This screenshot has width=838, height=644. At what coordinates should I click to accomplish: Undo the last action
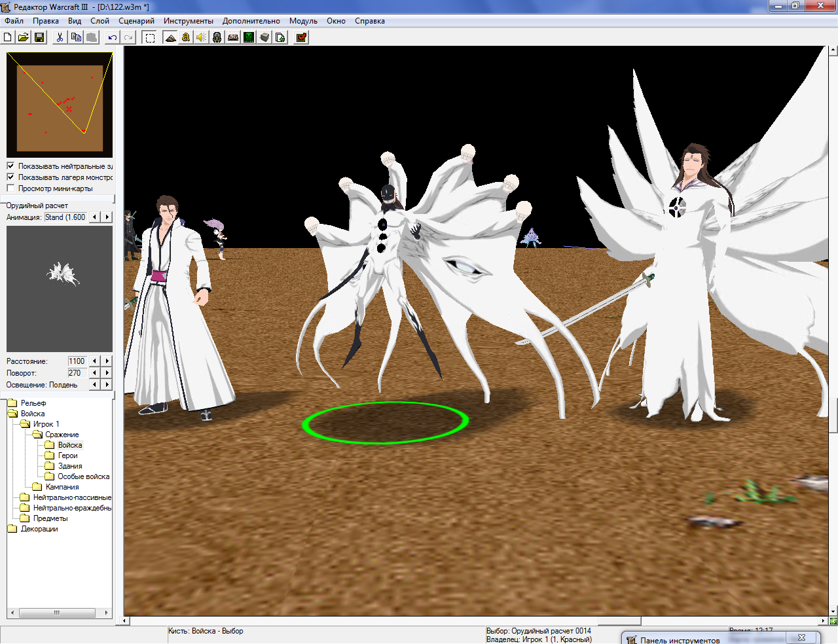click(113, 37)
